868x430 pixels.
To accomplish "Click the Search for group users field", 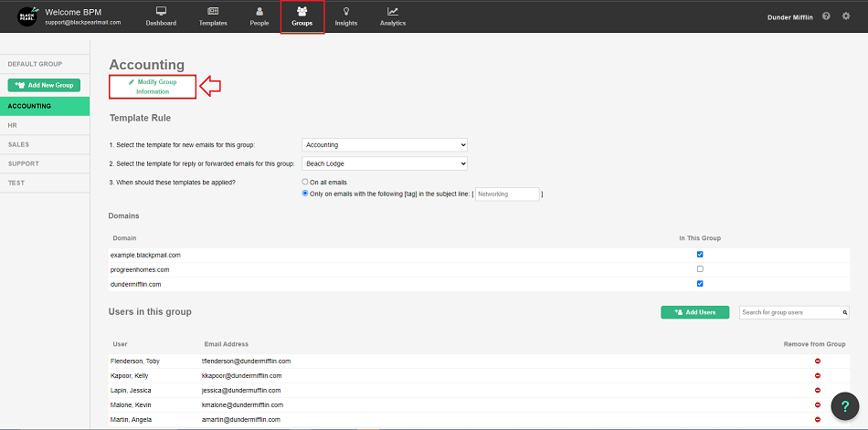I will [x=790, y=312].
